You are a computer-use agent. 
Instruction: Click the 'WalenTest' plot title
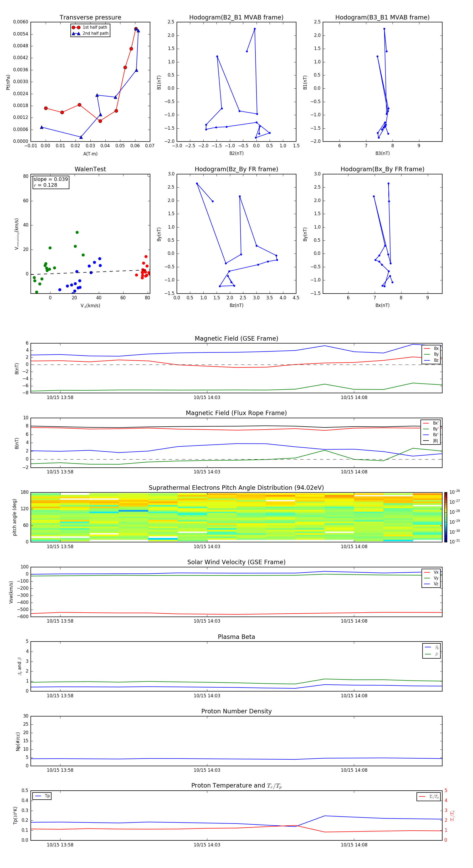90,169
